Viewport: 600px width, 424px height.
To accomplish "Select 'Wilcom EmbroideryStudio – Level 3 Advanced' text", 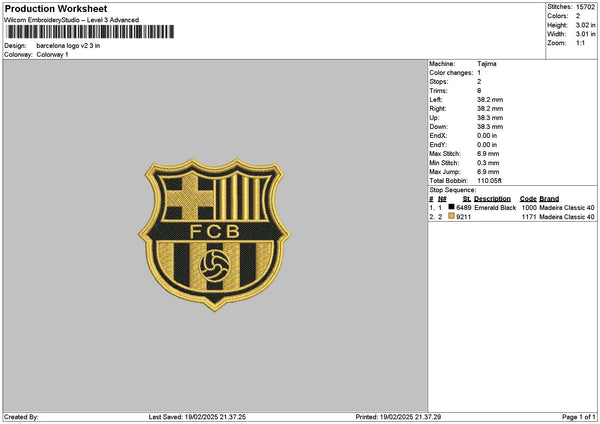I will (x=72, y=20).
